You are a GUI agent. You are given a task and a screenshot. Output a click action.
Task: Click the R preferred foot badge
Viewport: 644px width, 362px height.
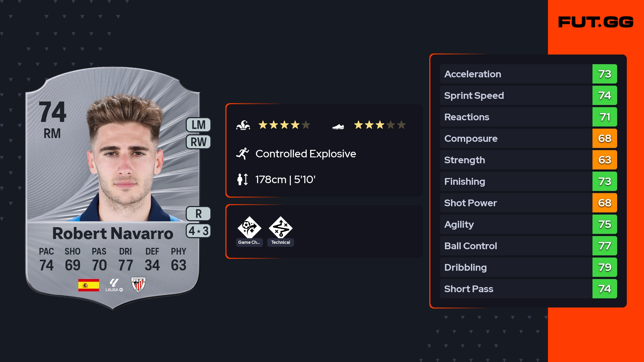click(198, 214)
